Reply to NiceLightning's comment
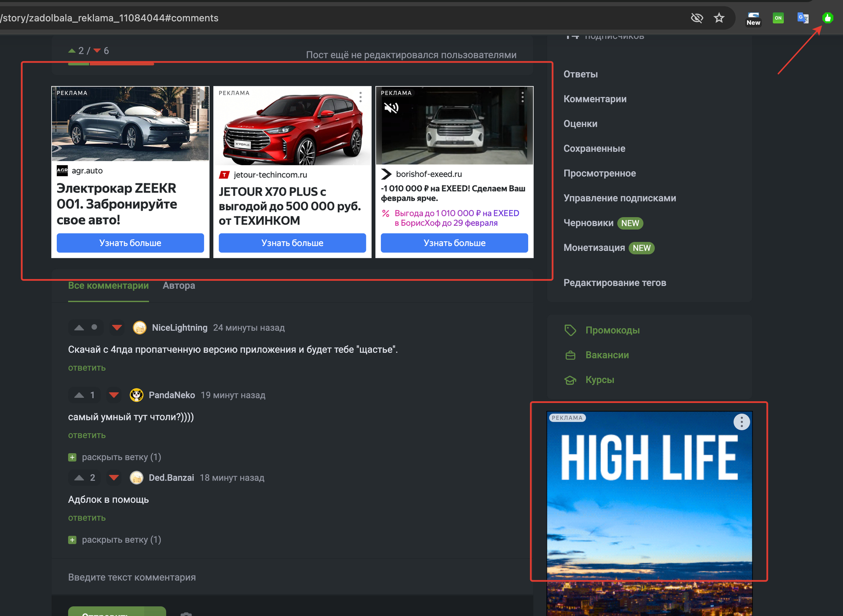 pos(87,368)
